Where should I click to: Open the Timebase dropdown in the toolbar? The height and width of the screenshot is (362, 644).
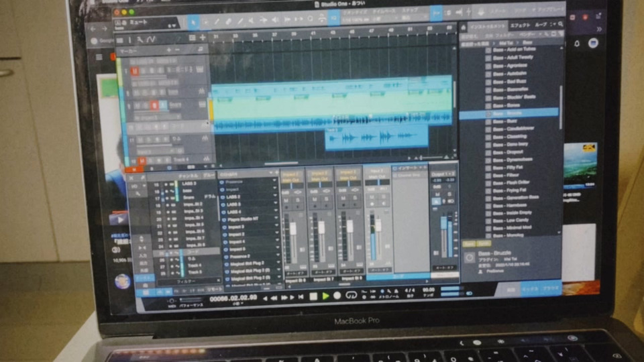pyautogui.click(x=385, y=19)
